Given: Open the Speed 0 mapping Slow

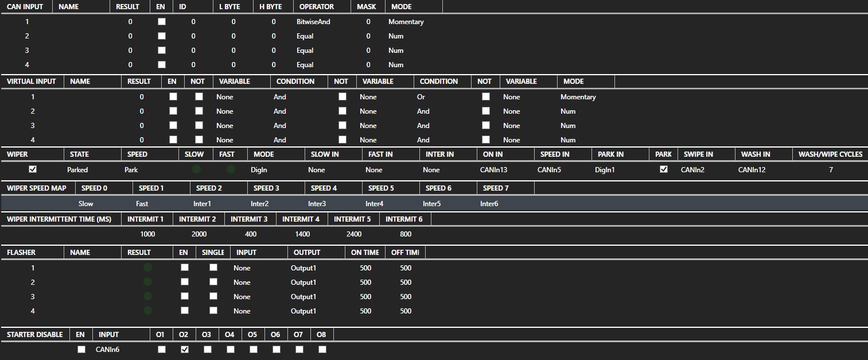Looking at the screenshot, I should click(x=86, y=204).
